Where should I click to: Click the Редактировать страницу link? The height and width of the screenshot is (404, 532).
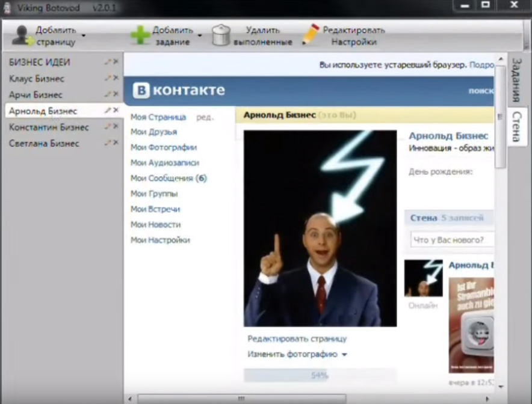(297, 338)
